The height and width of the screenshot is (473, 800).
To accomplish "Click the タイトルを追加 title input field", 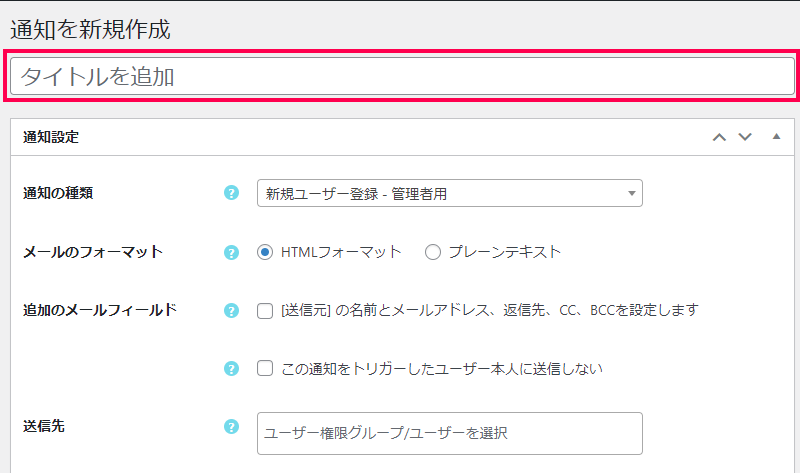I will click(x=402, y=77).
